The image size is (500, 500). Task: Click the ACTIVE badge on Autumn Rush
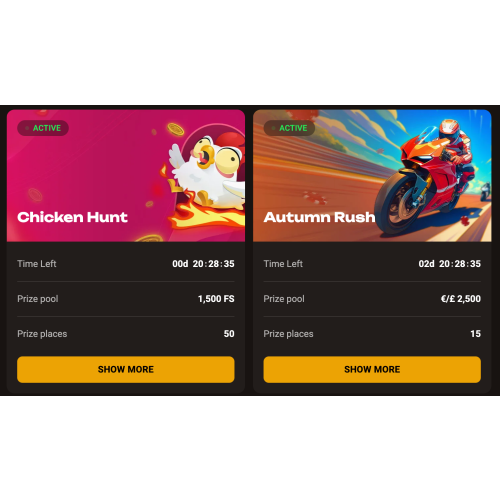(289, 128)
